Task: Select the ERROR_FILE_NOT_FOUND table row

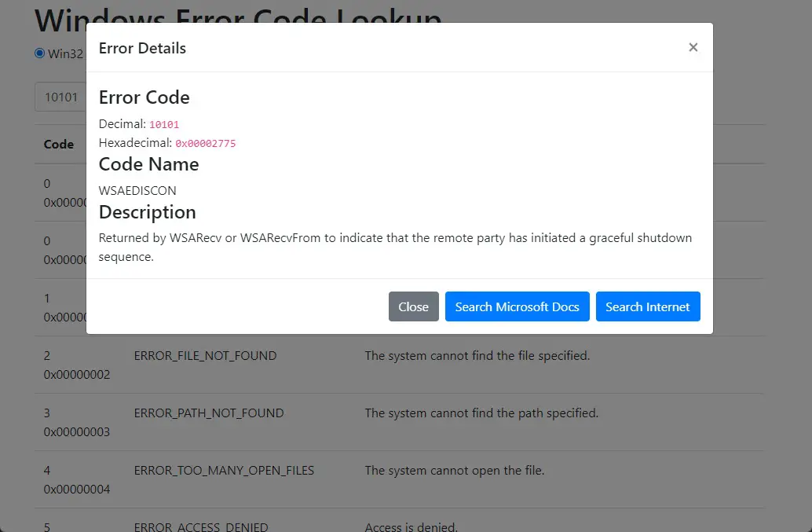Action: click(205, 356)
